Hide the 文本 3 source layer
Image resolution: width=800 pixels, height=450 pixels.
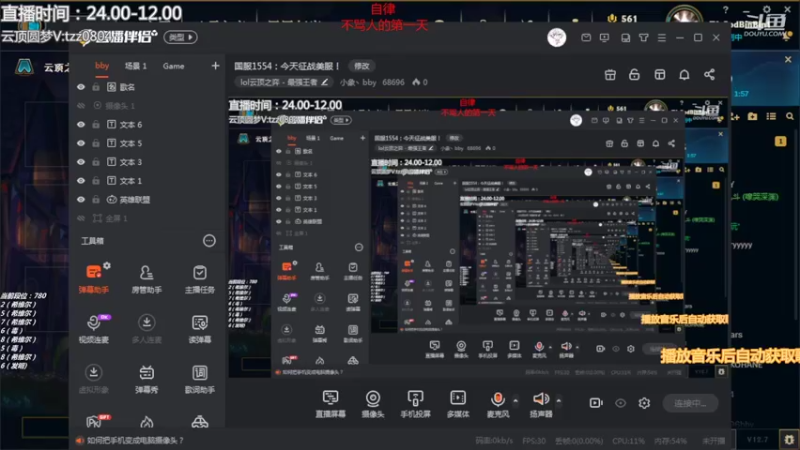coord(81,162)
